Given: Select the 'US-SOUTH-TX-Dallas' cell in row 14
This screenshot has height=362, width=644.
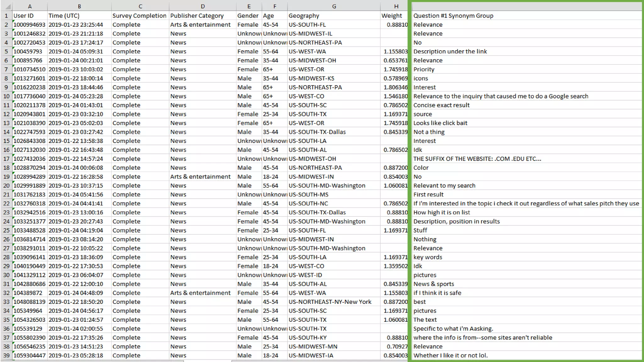Looking at the screenshot, I should point(317,132).
